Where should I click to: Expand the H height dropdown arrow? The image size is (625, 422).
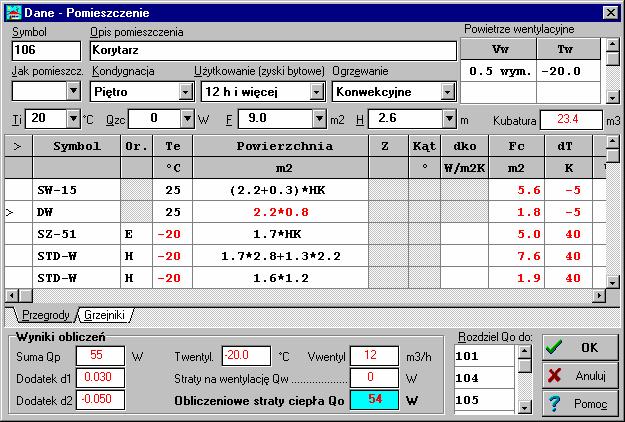click(x=449, y=119)
